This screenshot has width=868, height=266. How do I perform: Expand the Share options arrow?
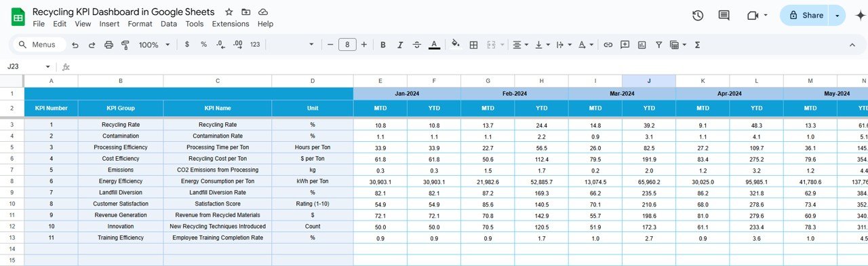838,15
